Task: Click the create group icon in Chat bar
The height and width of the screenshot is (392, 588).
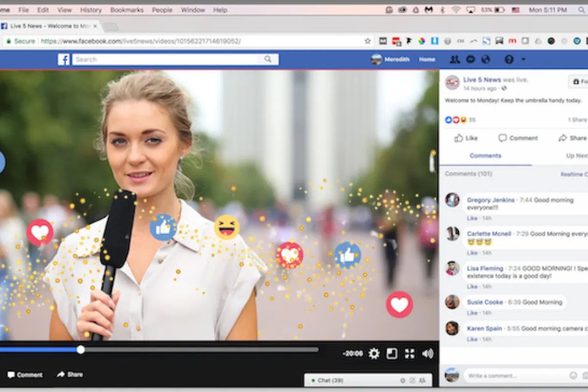Action: click(x=422, y=380)
